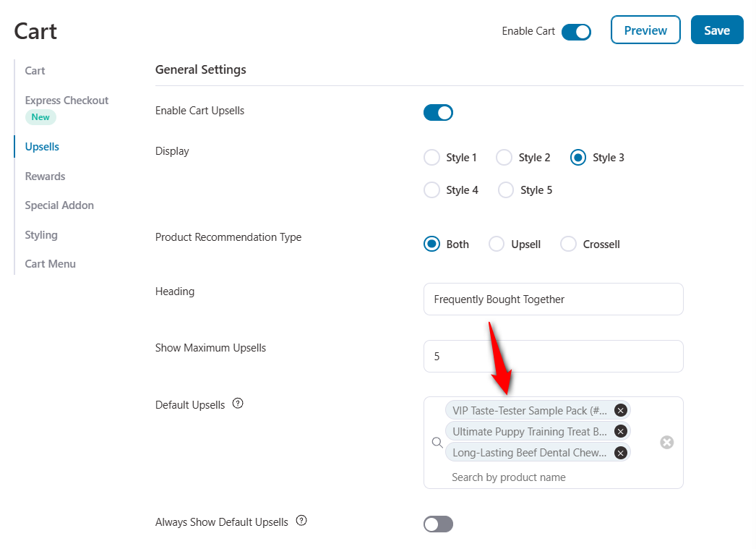Click the Preview button
This screenshot has height=549, width=756.
pos(645,30)
